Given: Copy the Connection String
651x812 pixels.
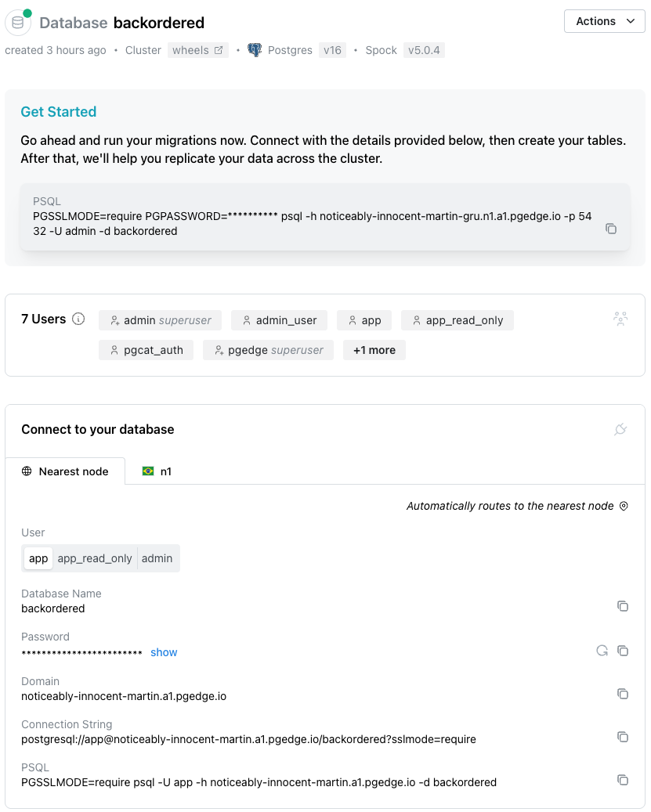Looking at the screenshot, I should 623,737.
